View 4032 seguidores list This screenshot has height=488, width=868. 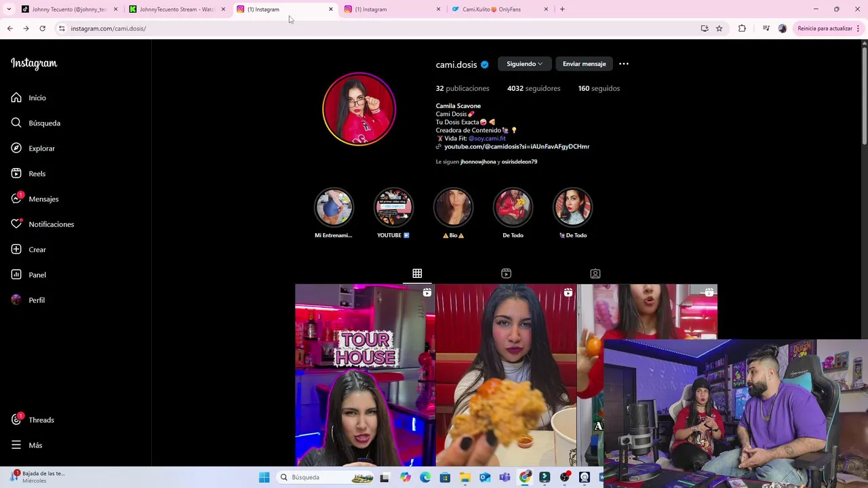534,88
